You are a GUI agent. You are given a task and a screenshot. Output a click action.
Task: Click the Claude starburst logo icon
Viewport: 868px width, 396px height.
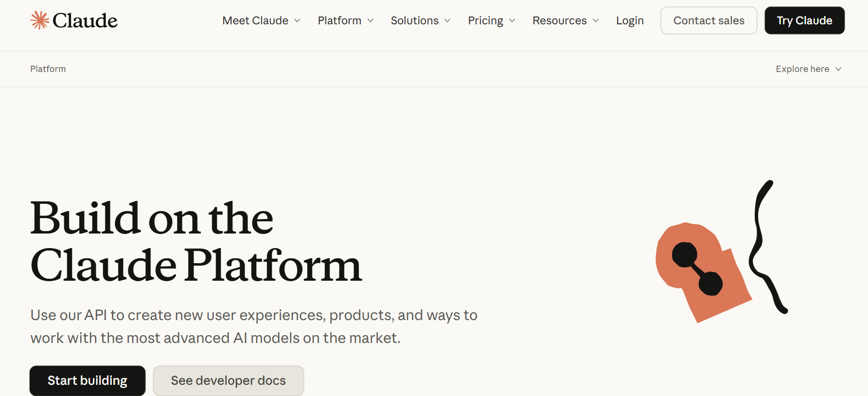pyautogui.click(x=40, y=20)
